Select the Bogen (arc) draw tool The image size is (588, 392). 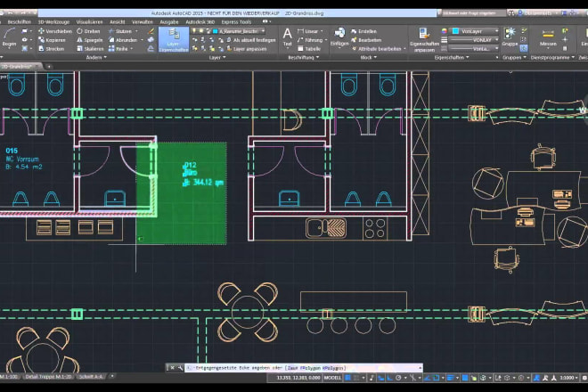click(x=9, y=37)
